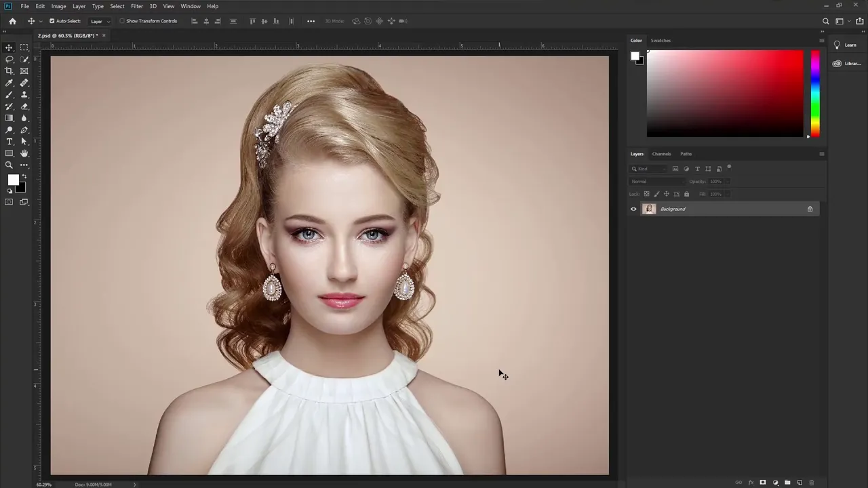Open Auto-Select Layer dropdown
The width and height of the screenshot is (868, 488).
(100, 21)
